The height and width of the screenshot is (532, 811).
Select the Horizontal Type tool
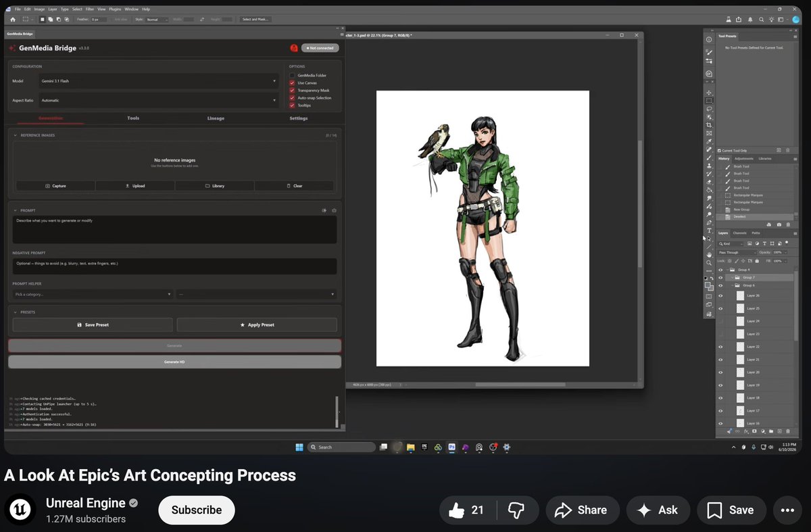[x=709, y=231]
